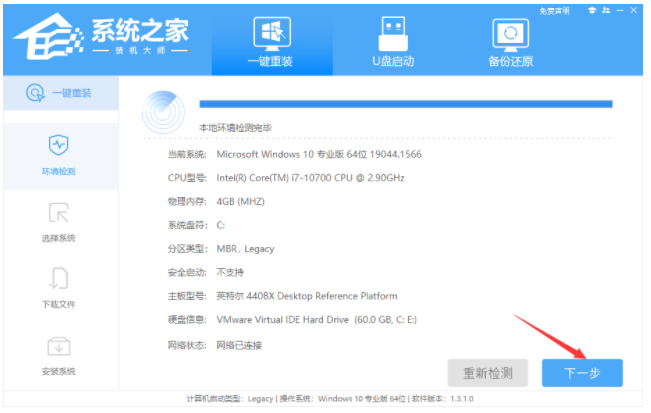Image resolution: width=651 pixels, height=413 pixels.
Task: Click the radar scanning animation icon
Action: pos(163,112)
